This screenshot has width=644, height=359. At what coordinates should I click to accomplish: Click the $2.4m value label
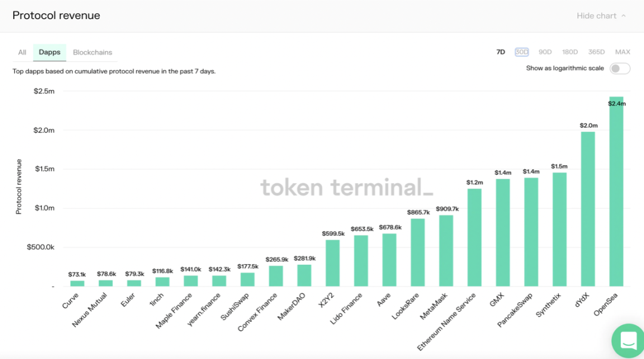[617, 104]
